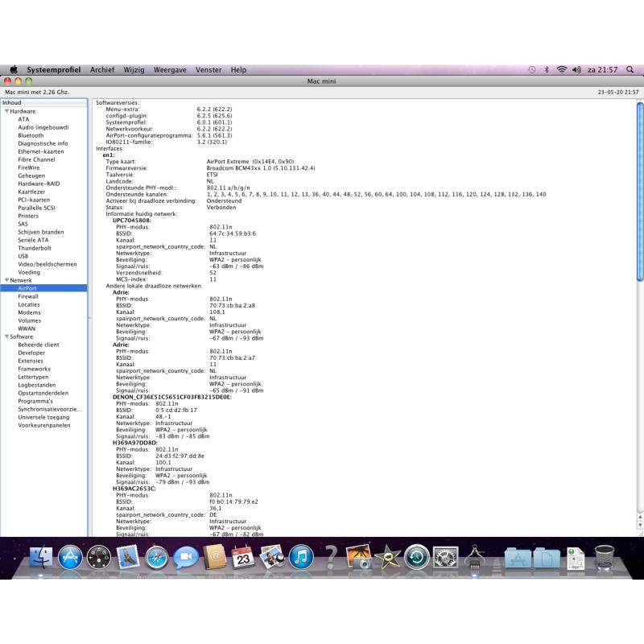The width and height of the screenshot is (644, 644).
Task: Open the Wi-Fi status menu
Action: pyautogui.click(x=561, y=70)
